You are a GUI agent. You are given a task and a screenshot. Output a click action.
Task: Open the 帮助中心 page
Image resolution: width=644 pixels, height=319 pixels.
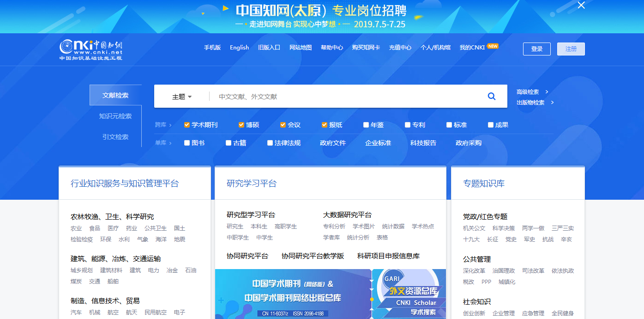[x=332, y=47]
